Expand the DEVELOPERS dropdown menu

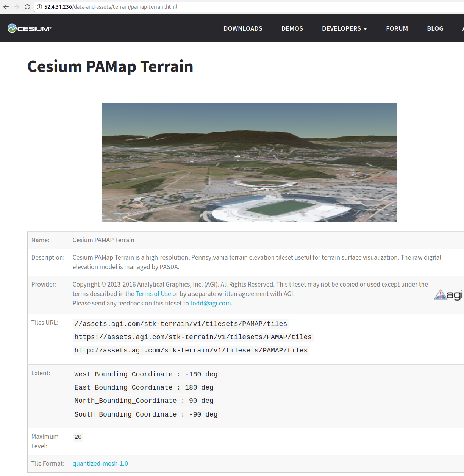coord(344,28)
